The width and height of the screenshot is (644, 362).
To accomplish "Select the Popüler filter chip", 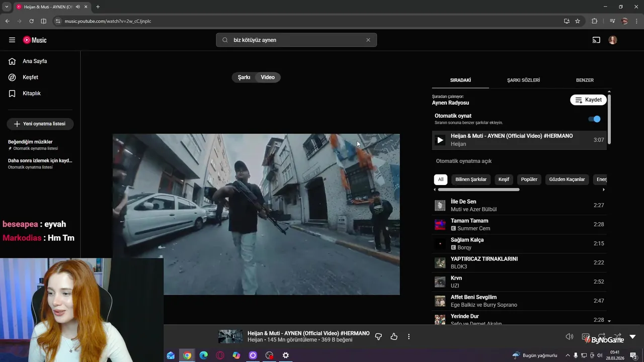I will (x=529, y=179).
